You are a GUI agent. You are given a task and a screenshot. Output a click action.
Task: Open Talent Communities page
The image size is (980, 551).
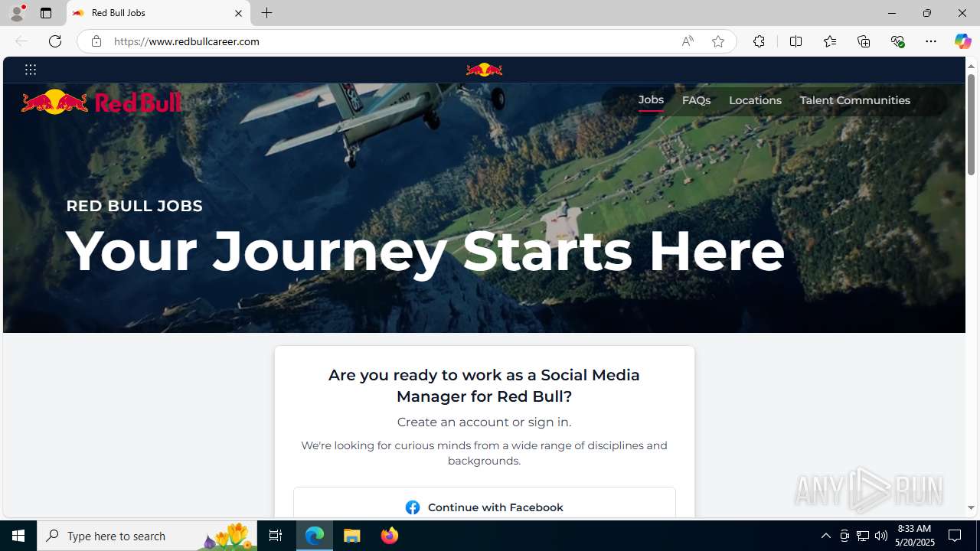coord(854,100)
